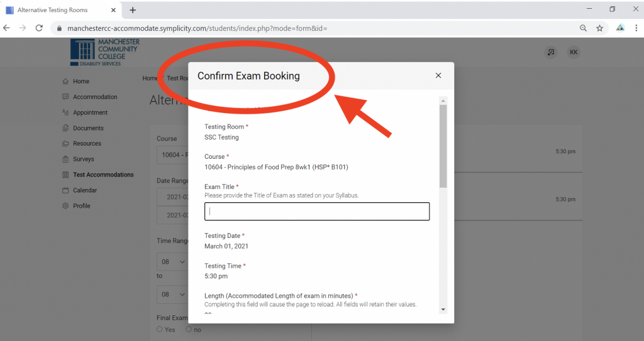Viewport: 644px width, 341px height.
Task: Click the dialog scrollbar thumb
Action: [443, 146]
